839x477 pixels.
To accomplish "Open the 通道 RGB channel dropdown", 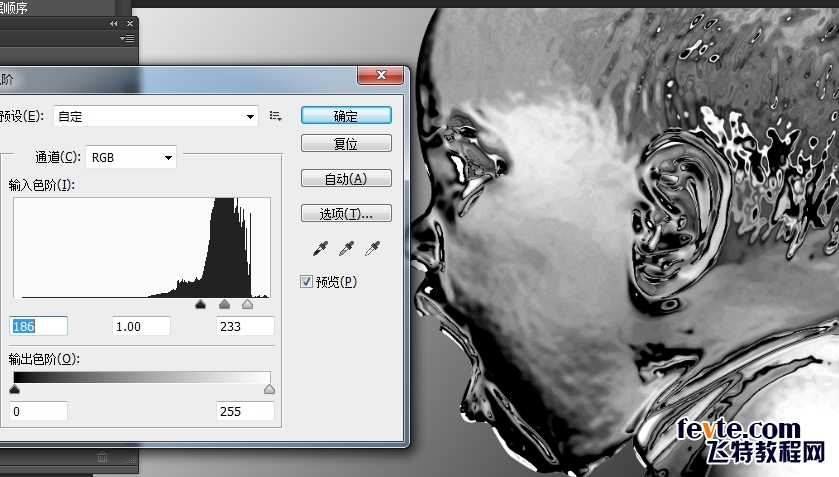I will 131,157.
